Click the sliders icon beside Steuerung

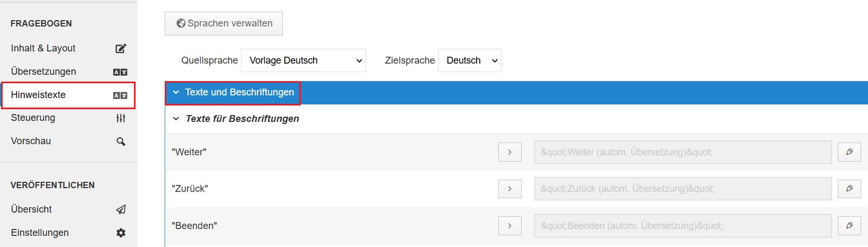(x=121, y=118)
